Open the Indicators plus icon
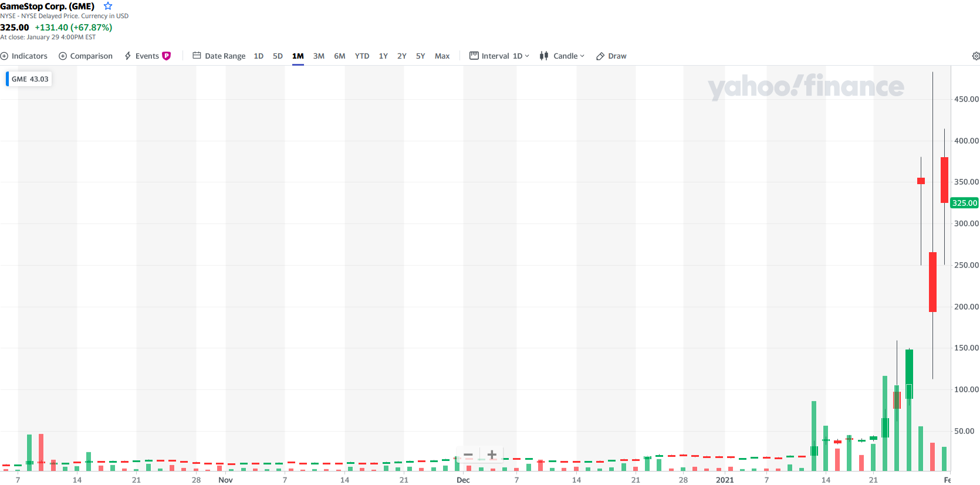Screen dimensions: 980x485 point(5,56)
